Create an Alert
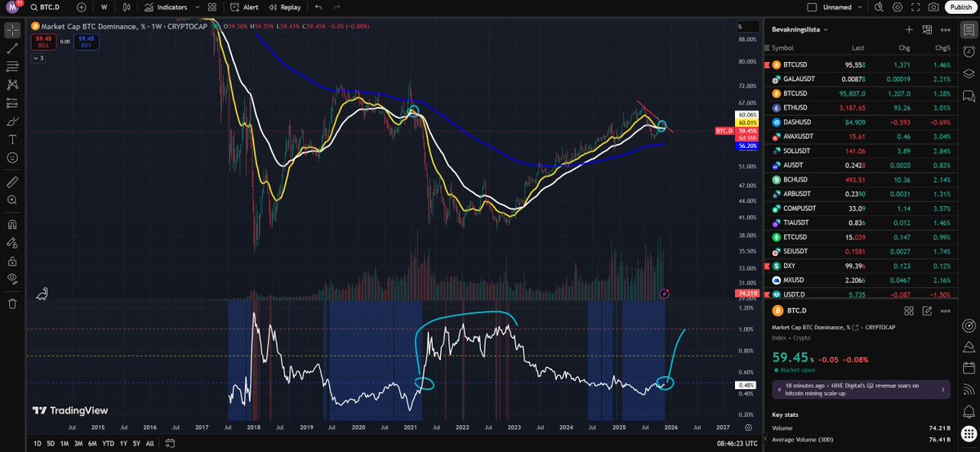Image resolution: width=980 pixels, height=452 pixels. coord(244,7)
